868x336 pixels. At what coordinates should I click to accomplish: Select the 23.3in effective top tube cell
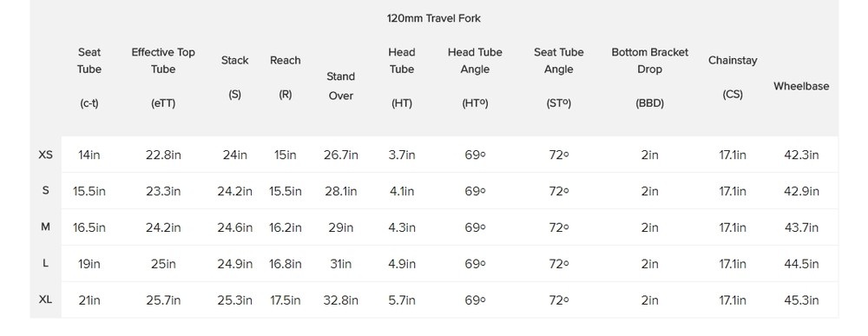point(163,192)
